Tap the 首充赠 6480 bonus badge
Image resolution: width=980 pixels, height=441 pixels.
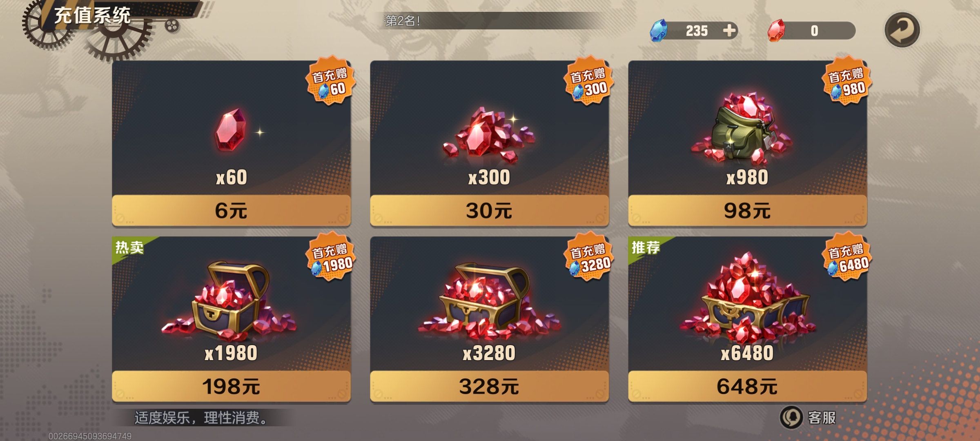point(847,256)
